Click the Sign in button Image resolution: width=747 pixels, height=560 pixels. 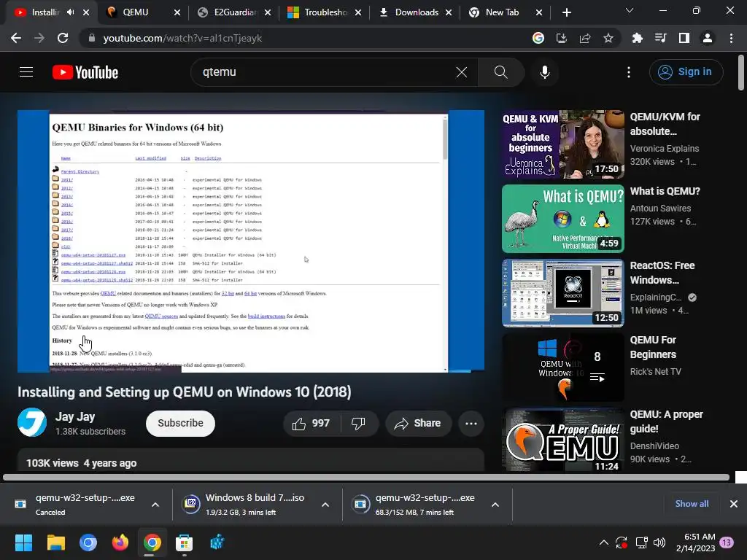686,72
